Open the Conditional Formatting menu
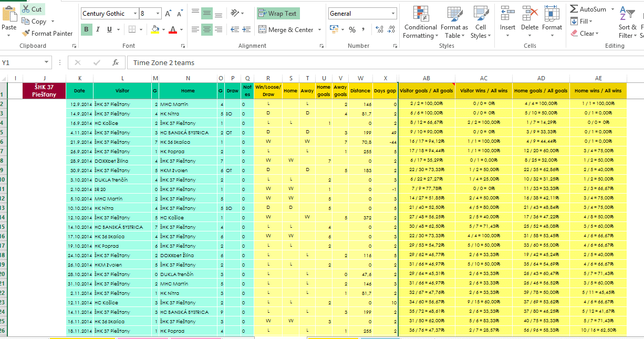 tap(420, 22)
